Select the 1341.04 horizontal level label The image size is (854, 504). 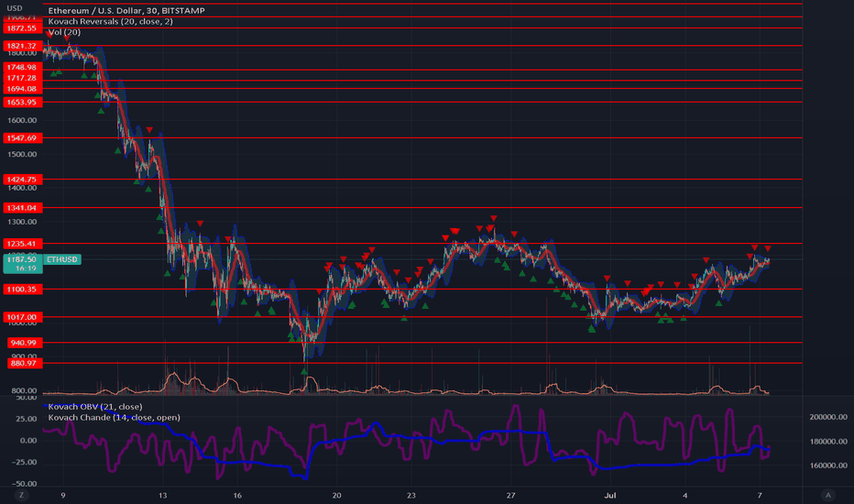pos(22,208)
